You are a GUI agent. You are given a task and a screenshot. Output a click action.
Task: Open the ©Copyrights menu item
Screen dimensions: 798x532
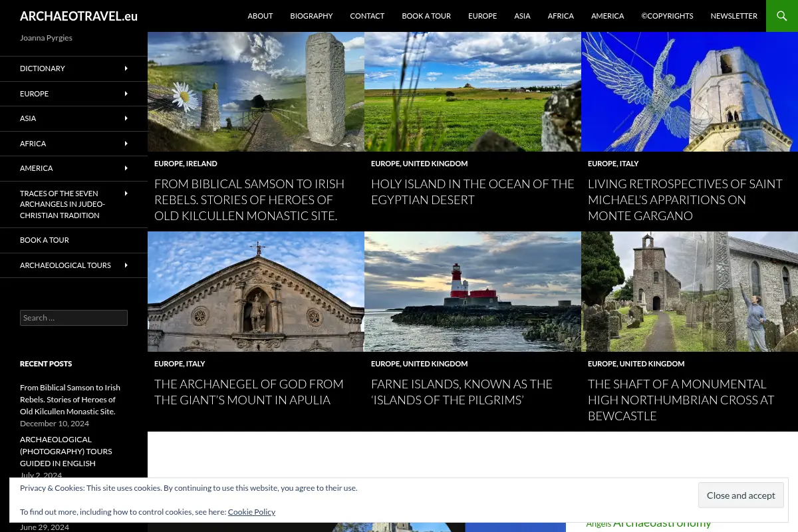(667, 16)
